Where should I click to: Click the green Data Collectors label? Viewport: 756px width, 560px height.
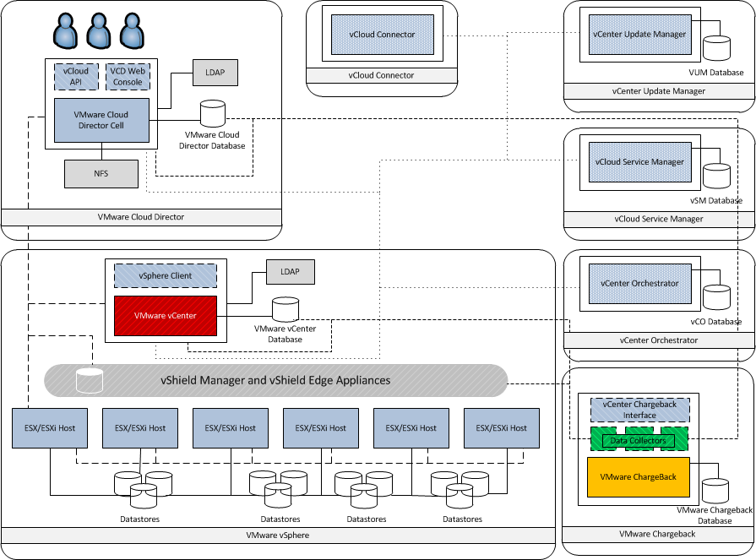638,440
